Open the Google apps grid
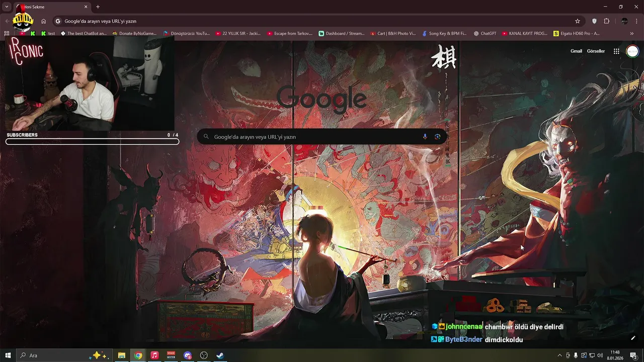The image size is (644, 362). 616,51
